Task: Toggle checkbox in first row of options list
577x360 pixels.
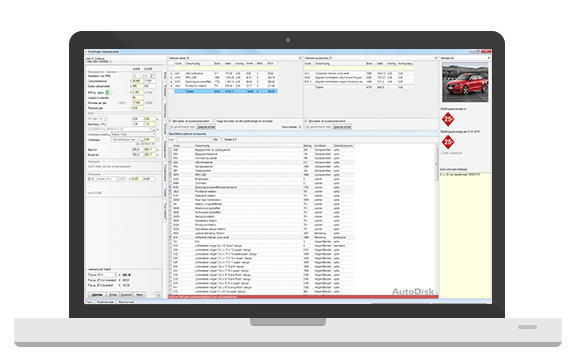Action: [170, 150]
